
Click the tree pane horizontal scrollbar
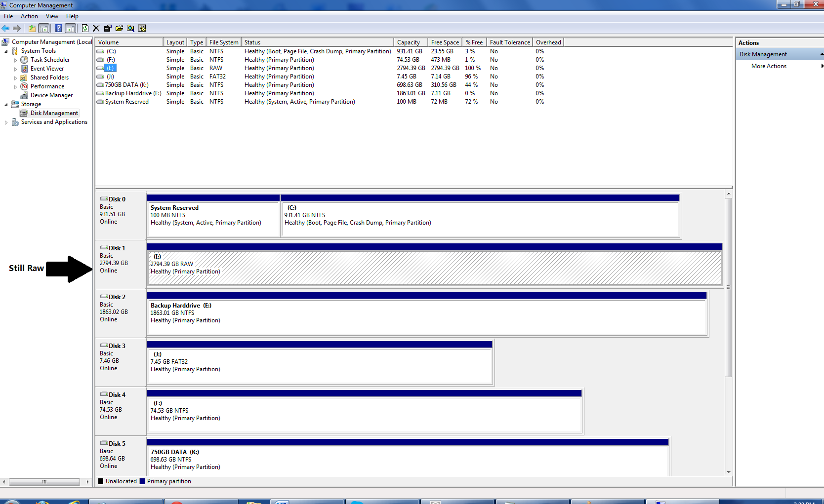44,482
